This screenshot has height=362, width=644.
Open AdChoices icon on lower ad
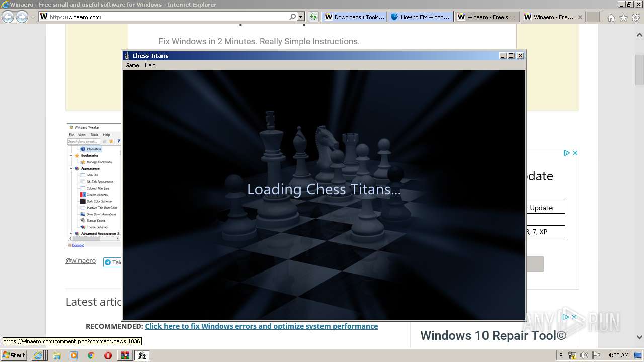[567, 317]
